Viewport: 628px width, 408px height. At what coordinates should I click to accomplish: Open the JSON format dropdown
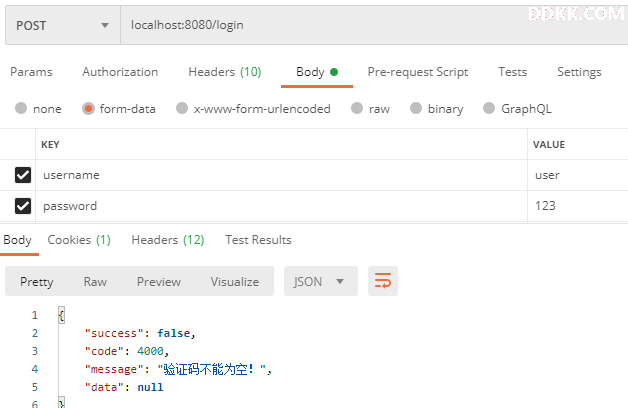click(x=320, y=281)
